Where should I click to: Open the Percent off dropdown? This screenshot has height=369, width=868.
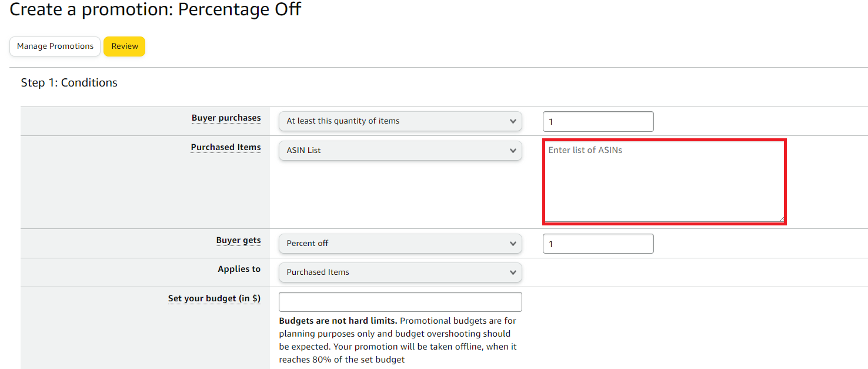tap(400, 243)
